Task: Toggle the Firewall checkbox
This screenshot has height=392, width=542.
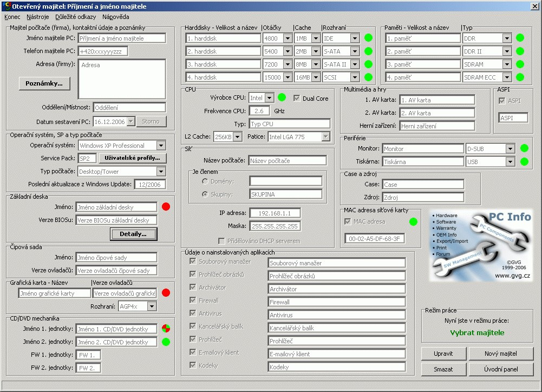Action: point(193,300)
